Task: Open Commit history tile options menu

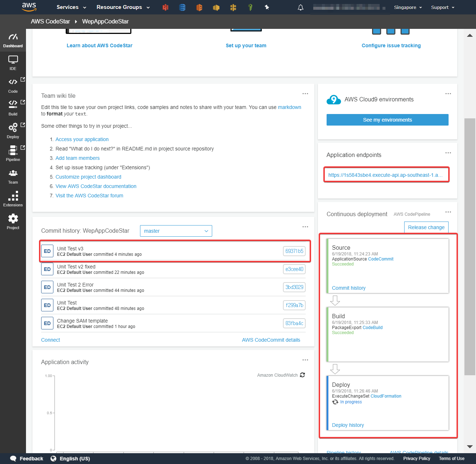Action: (305, 227)
